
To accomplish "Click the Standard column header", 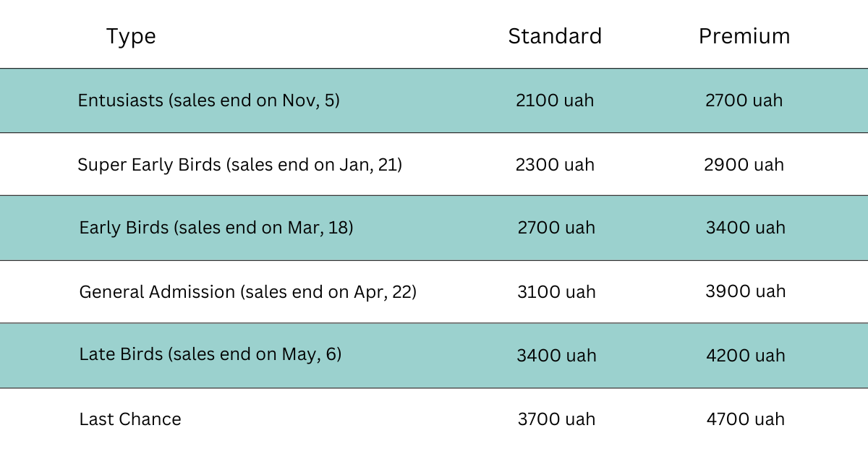I will coord(555,36).
